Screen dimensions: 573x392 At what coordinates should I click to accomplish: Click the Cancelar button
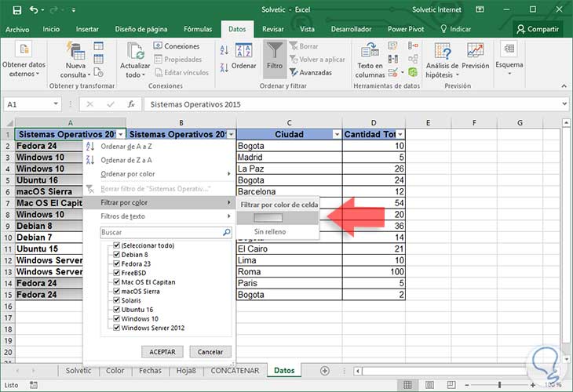point(210,352)
